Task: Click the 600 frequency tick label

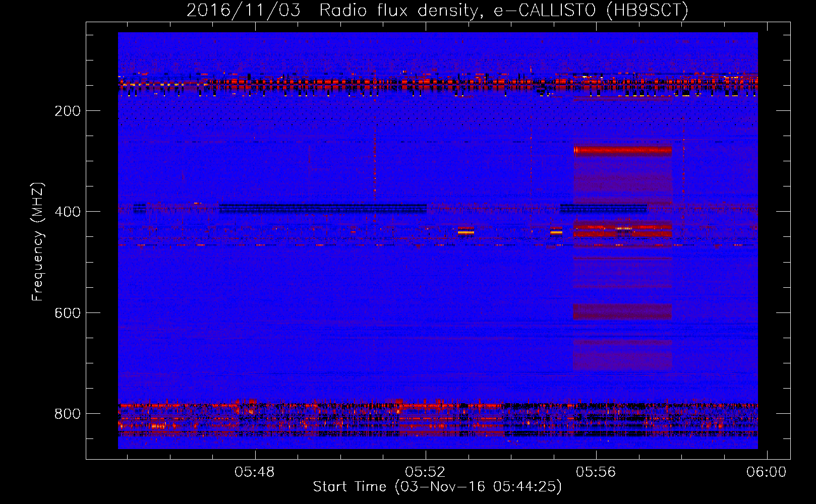Action: (68, 313)
